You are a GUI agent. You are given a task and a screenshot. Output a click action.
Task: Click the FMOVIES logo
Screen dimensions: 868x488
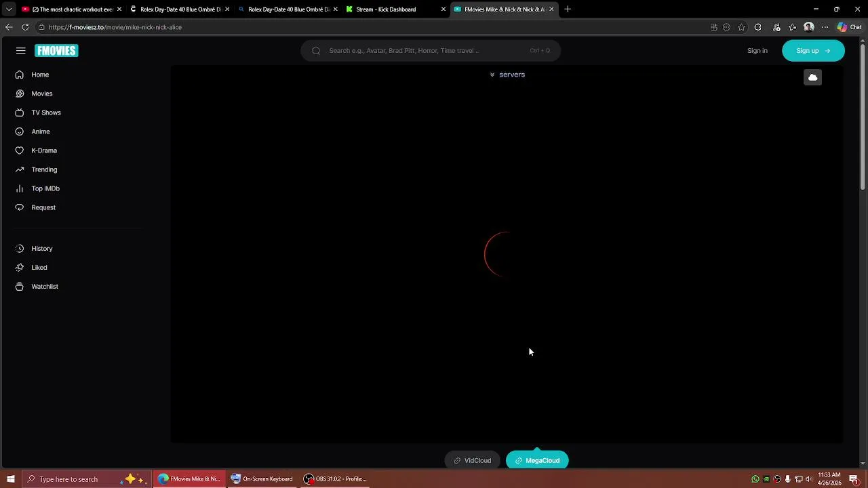point(56,51)
